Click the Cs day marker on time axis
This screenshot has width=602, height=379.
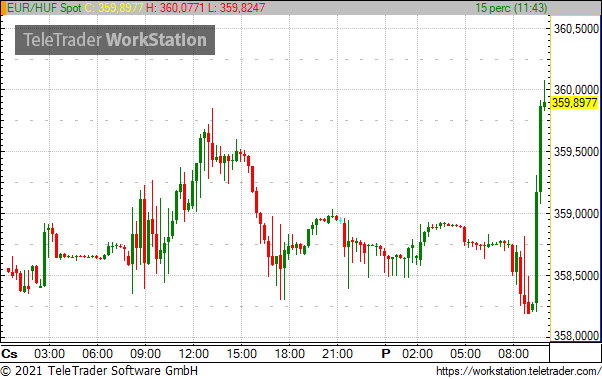(x=9, y=353)
